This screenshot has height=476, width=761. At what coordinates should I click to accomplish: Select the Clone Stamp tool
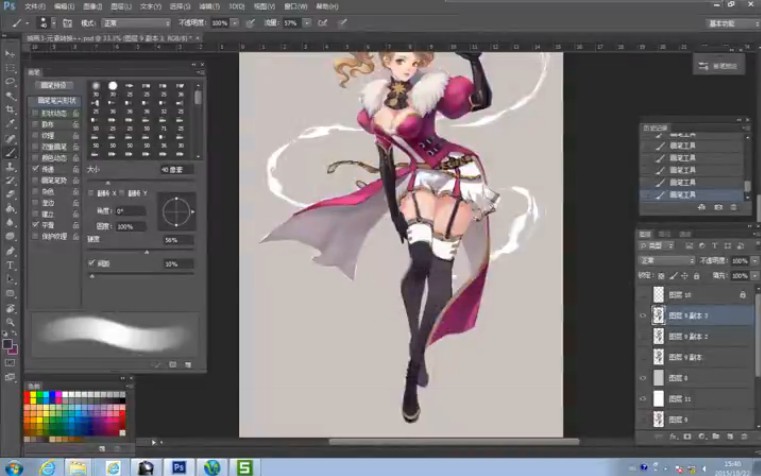(x=10, y=167)
